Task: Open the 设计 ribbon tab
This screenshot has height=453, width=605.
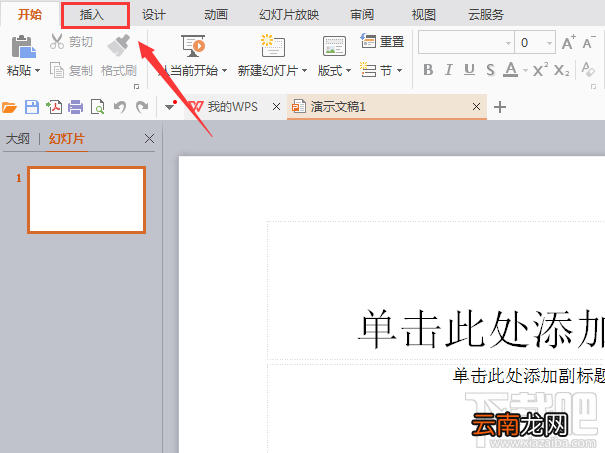Action: tap(154, 15)
